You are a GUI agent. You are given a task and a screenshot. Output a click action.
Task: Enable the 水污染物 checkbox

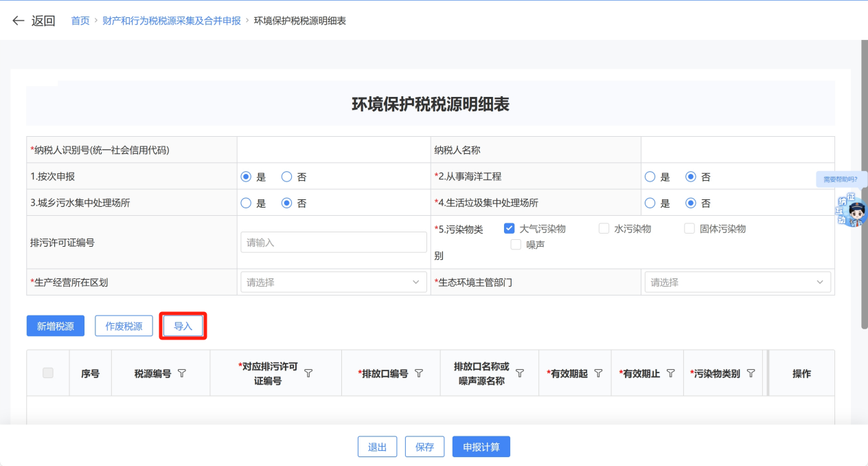click(604, 229)
